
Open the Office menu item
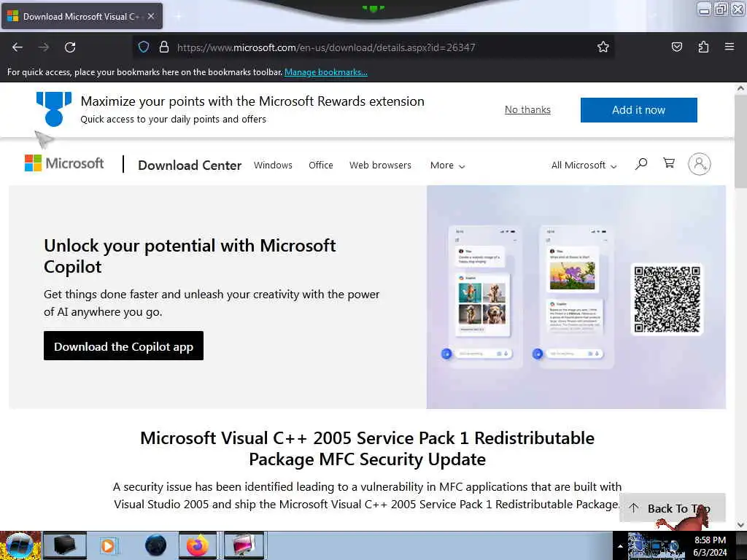321,166
